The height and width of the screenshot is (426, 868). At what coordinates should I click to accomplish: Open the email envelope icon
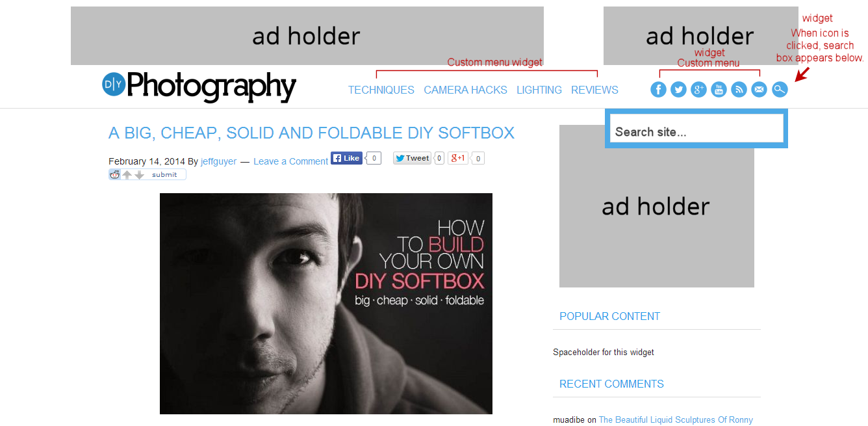(759, 90)
